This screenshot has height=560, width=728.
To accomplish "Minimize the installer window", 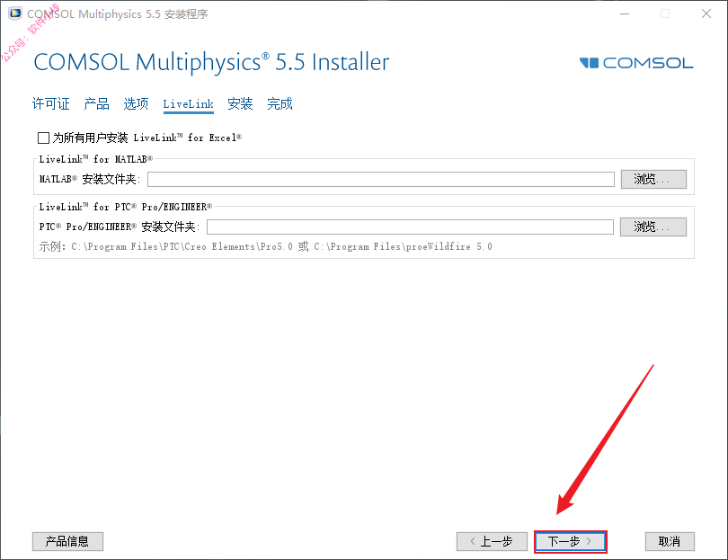I will tap(625, 13).
